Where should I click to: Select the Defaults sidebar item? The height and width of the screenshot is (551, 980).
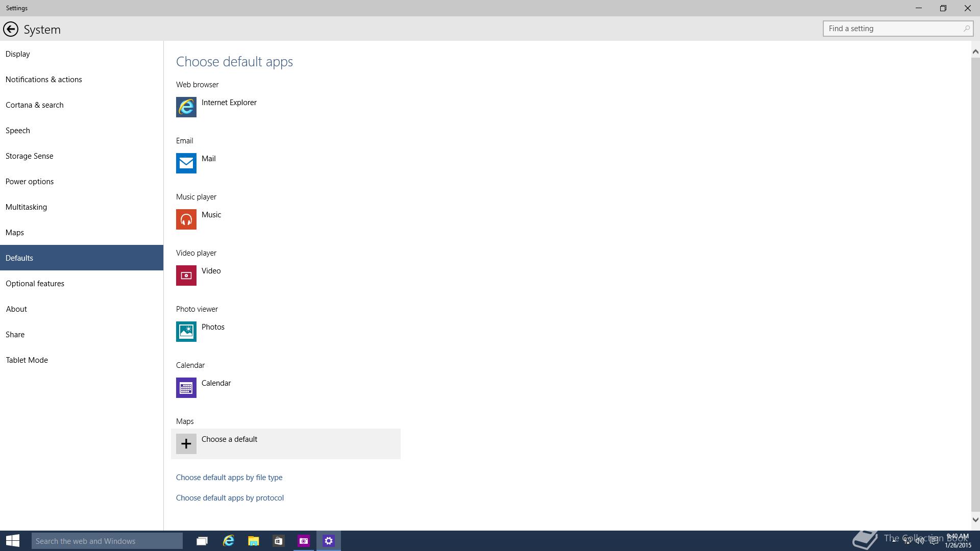[82, 258]
